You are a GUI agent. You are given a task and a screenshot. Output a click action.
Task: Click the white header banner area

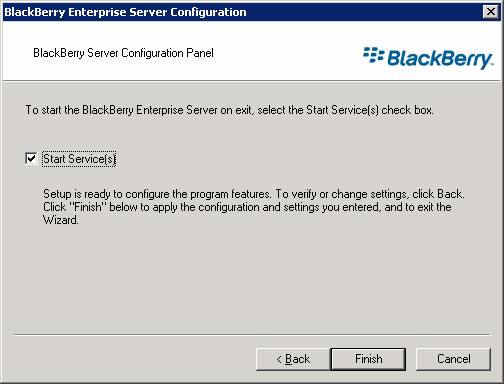[252, 51]
